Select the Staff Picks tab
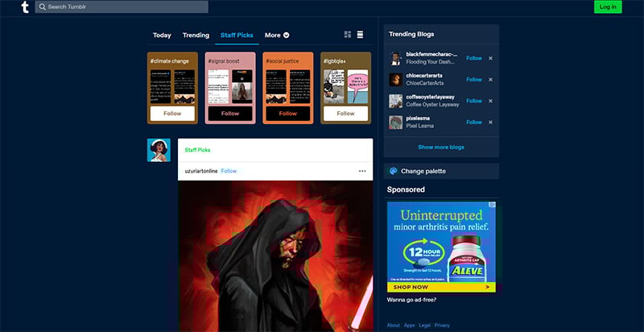Screen dimensions: 644x332 pos(237,35)
